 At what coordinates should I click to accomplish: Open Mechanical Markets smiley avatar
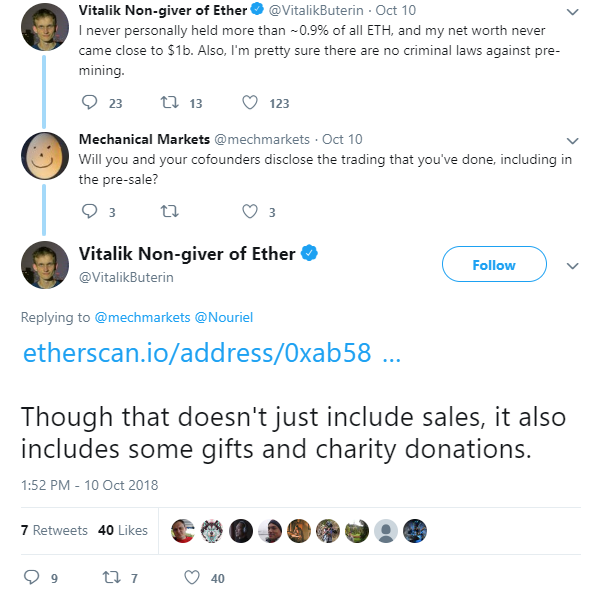(45, 156)
